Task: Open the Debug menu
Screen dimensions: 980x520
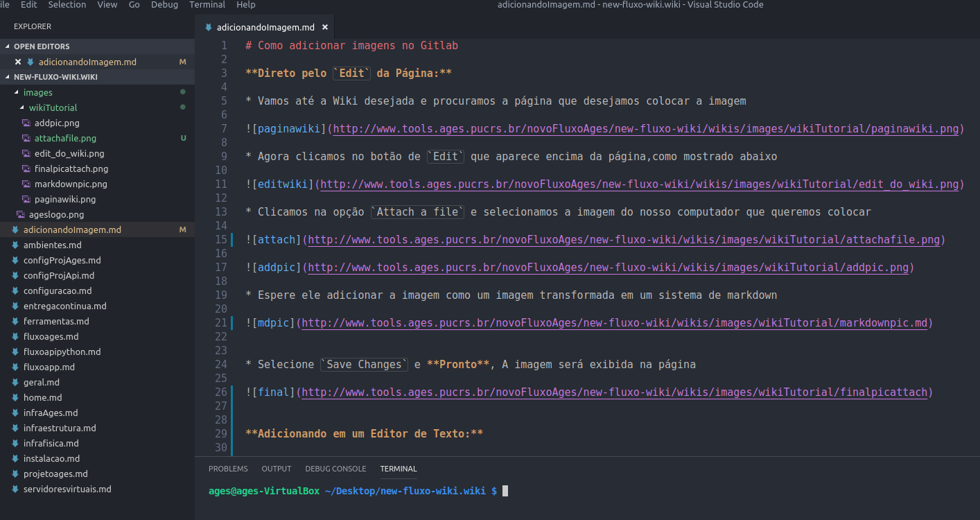Action: pos(164,5)
